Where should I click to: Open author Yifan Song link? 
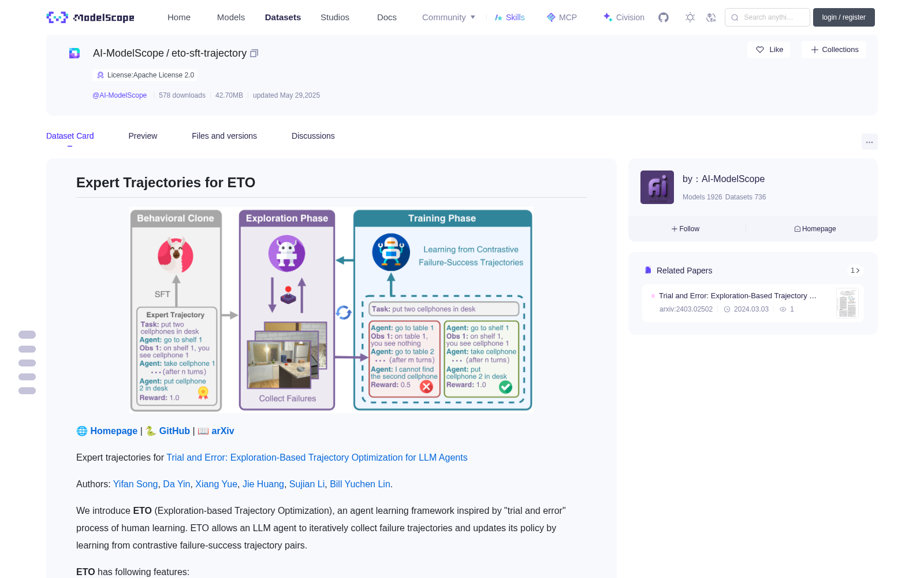click(136, 484)
